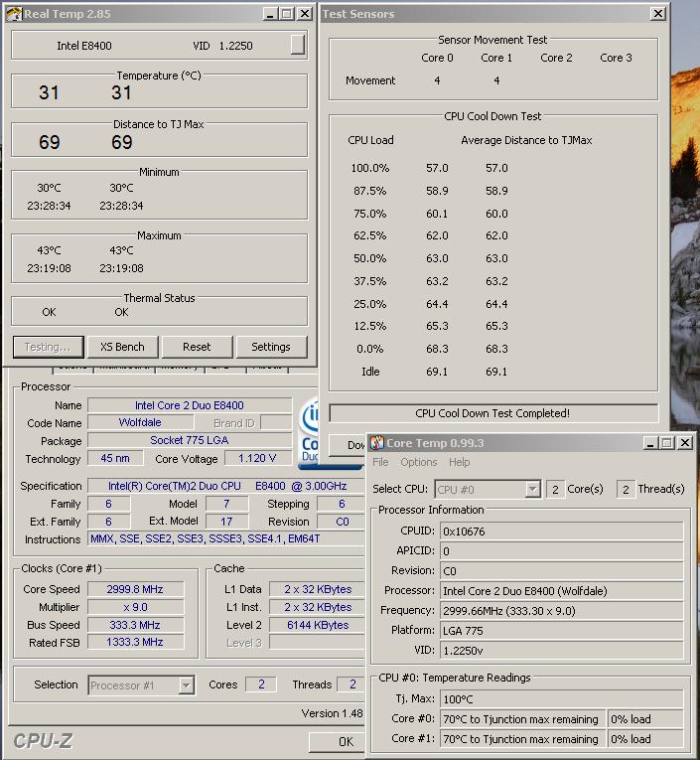Image resolution: width=700 pixels, height=760 pixels.
Task: Maximize the Real Temp window
Action: [287, 14]
